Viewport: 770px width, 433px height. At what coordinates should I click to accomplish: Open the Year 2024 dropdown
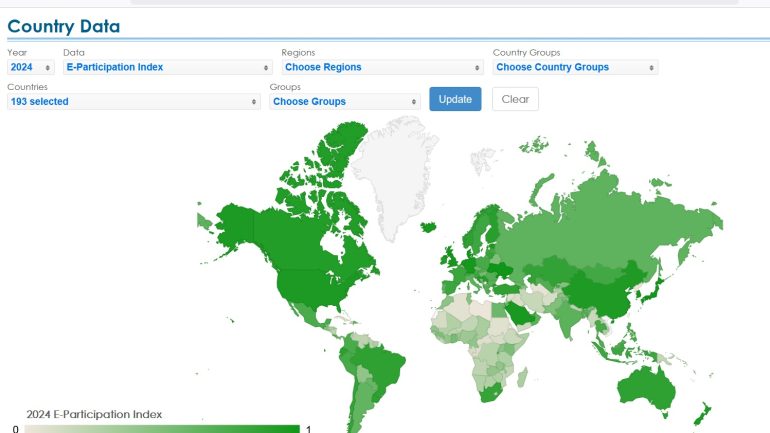[x=31, y=67]
